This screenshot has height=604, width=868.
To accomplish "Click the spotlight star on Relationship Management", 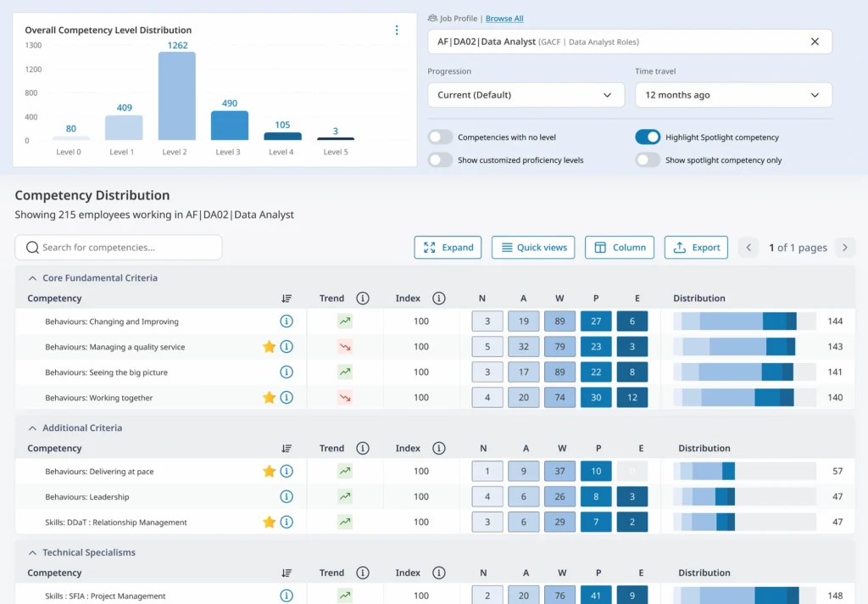I will coord(269,522).
